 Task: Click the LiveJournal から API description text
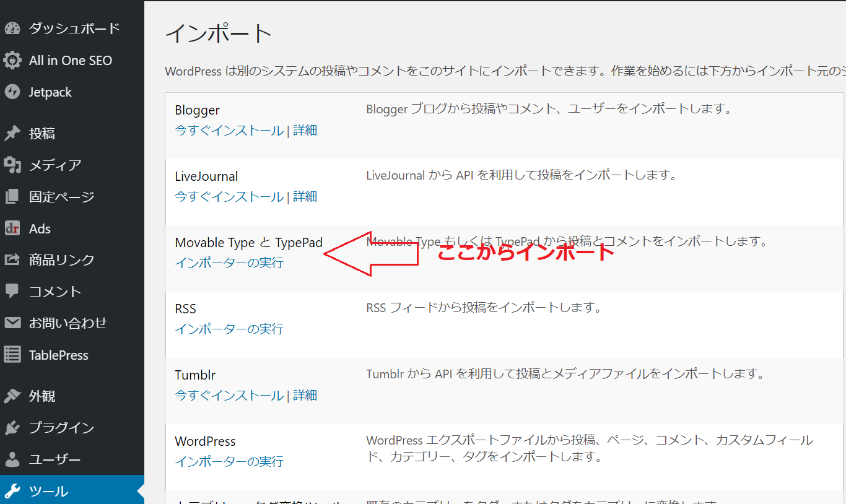[521, 175]
